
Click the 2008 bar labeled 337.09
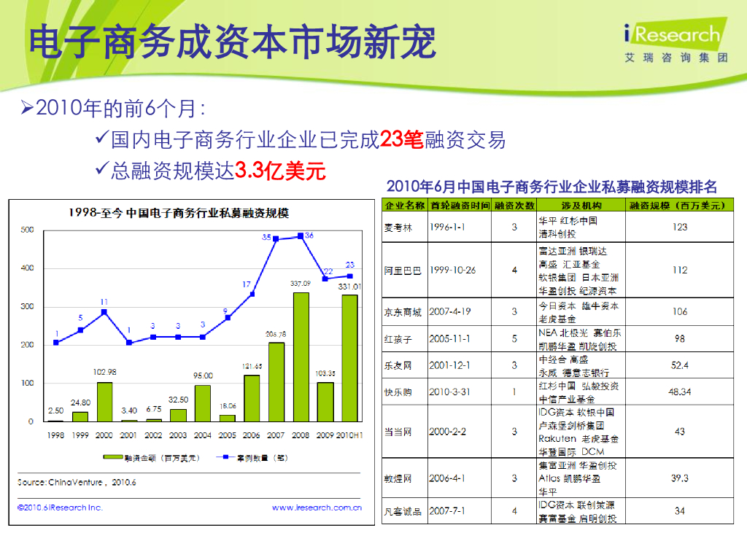301,357
